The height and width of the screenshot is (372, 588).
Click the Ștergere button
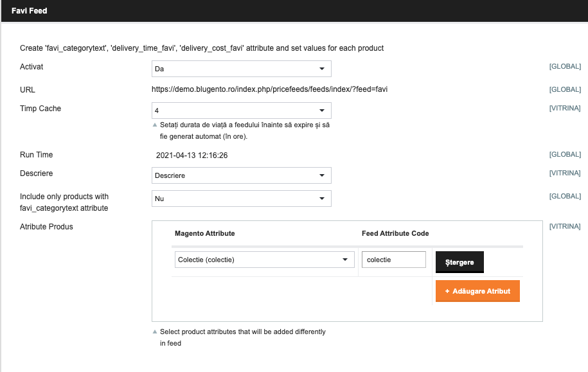pos(459,262)
